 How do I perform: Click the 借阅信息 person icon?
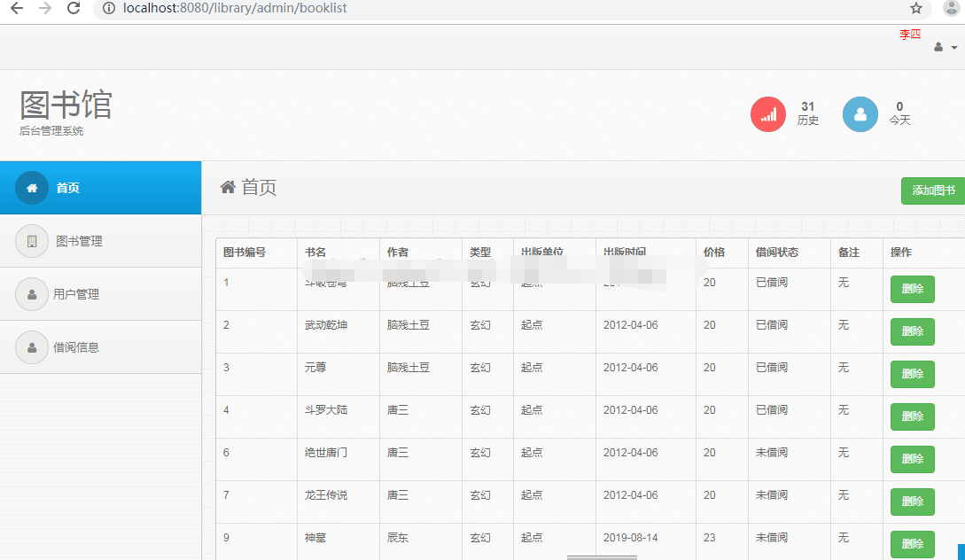tap(32, 346)
